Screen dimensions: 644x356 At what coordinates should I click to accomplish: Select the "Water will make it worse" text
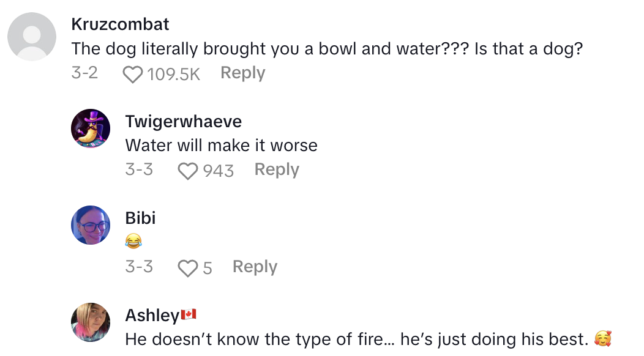tap(221, 146)
